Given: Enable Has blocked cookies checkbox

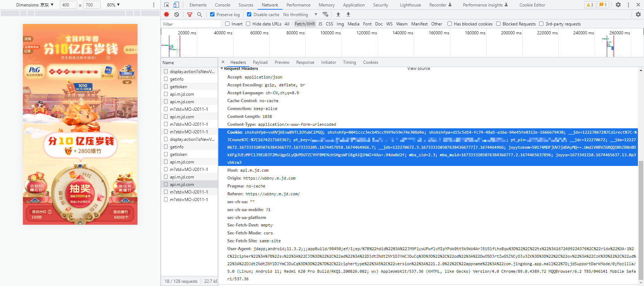Looking at the screenshot, I should (x=450, y=24).
